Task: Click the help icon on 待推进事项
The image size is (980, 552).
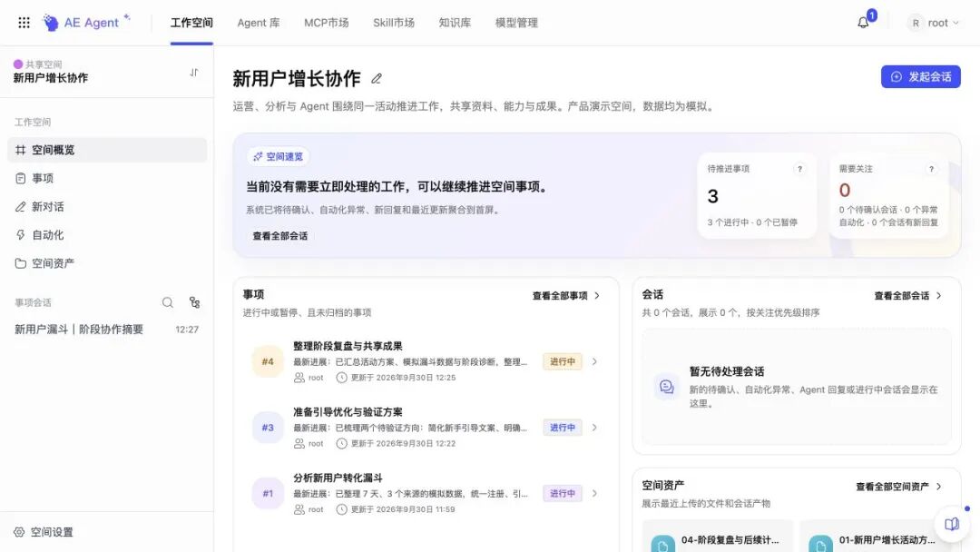Action: tap(799, 169)
